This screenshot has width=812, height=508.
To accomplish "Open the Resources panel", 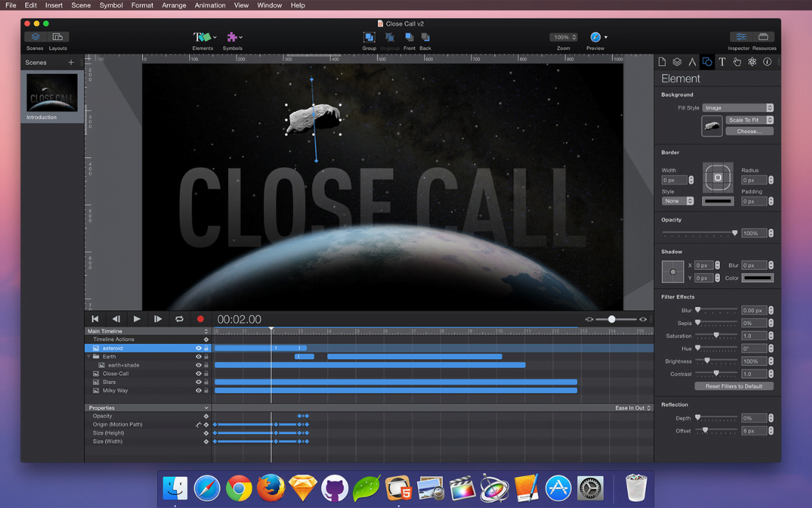I will tap(763, 38).
